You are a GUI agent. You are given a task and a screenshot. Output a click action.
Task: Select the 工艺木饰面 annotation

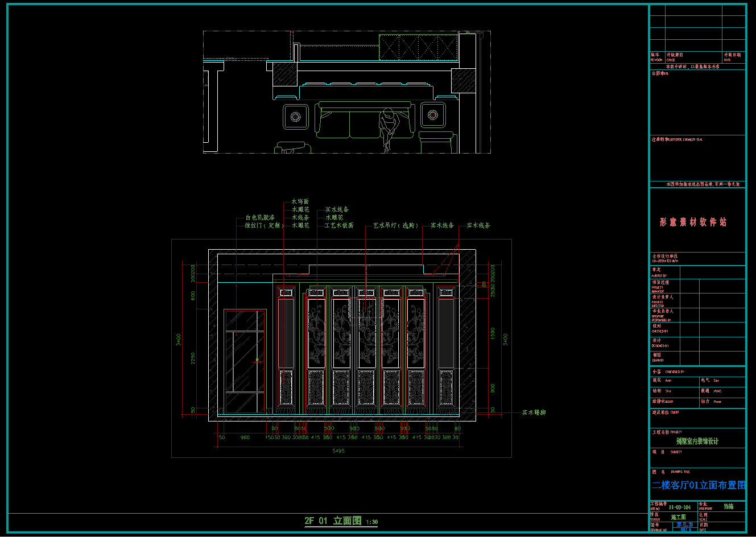pos(339,225)
